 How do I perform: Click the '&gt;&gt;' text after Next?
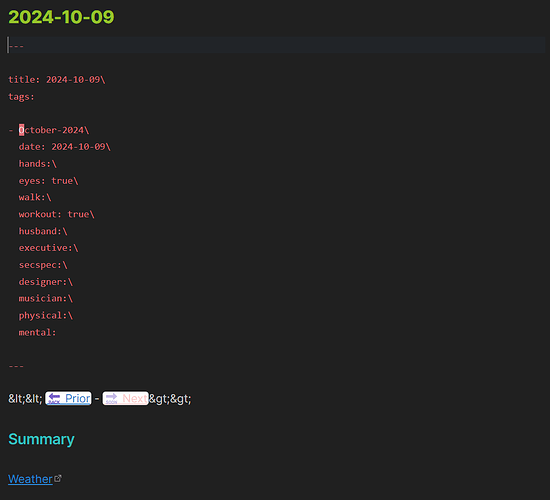pos(170,399)
